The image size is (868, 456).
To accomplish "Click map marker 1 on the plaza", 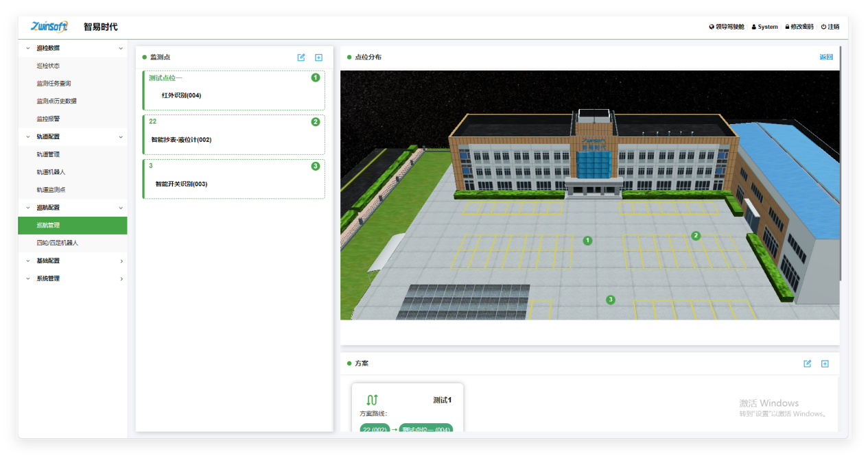I will pyautogui.click(x=587, y=241).
